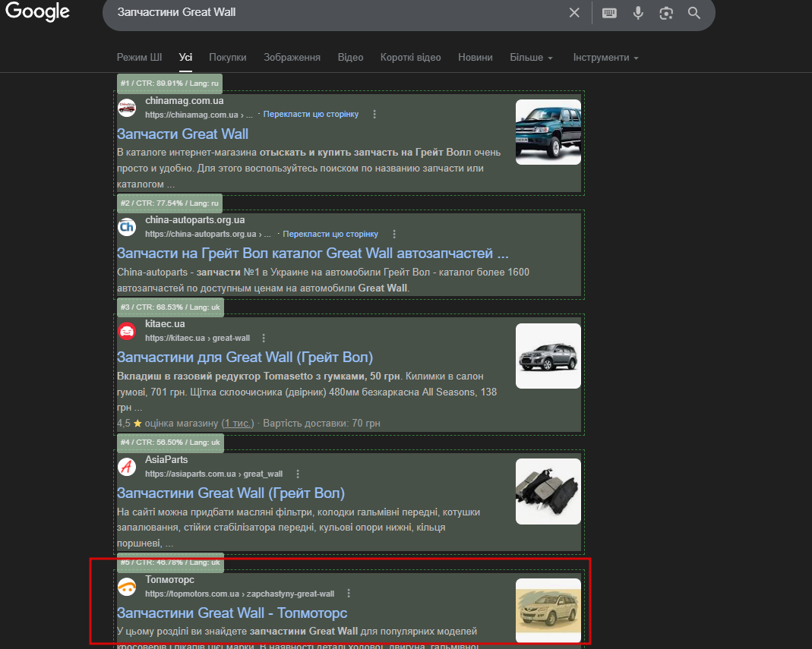Click the magnifying glass search icon
This screenshot has height=649, width=812.
point(694,13)
